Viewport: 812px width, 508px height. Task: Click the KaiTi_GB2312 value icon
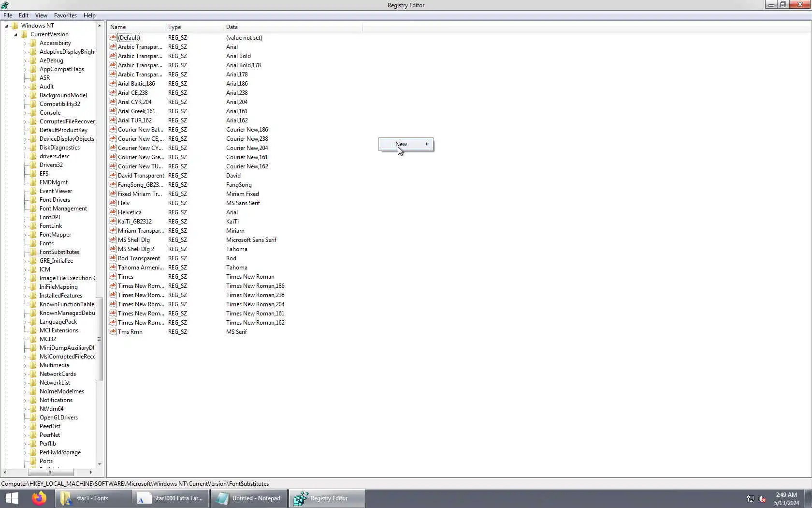pos(113,221)
